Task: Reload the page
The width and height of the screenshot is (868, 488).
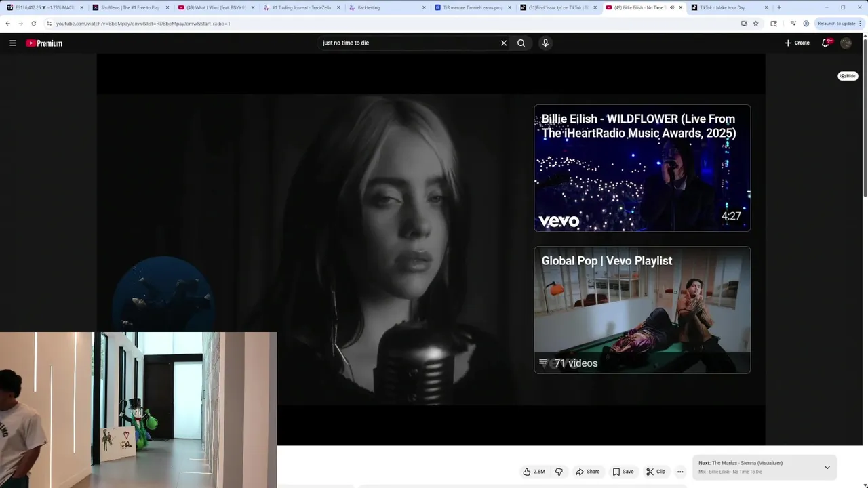Action: pyautogui.click(x=33, y=23)
